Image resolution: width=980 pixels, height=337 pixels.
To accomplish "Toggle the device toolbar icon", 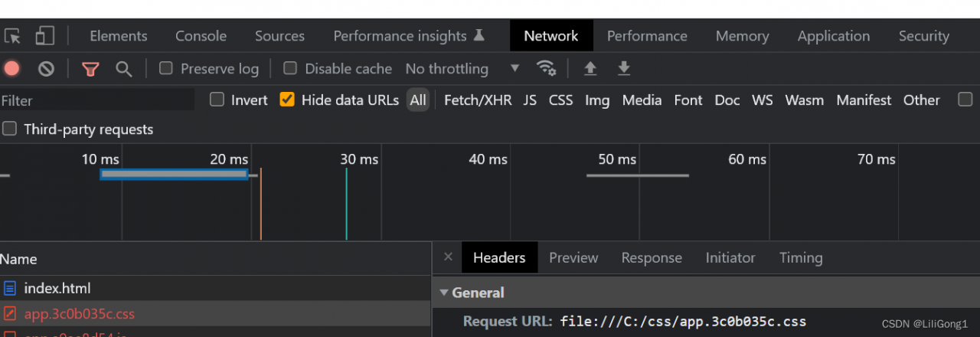I will tap(45, 36).
